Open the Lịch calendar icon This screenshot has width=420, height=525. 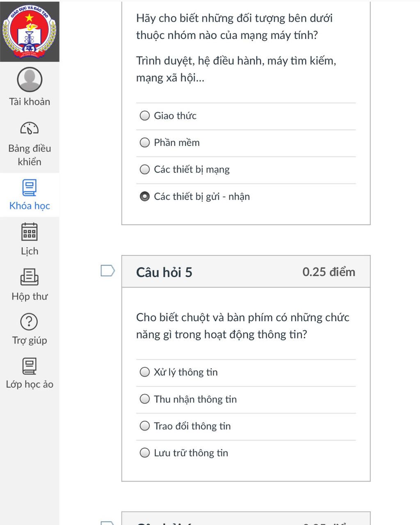(29, 232)
